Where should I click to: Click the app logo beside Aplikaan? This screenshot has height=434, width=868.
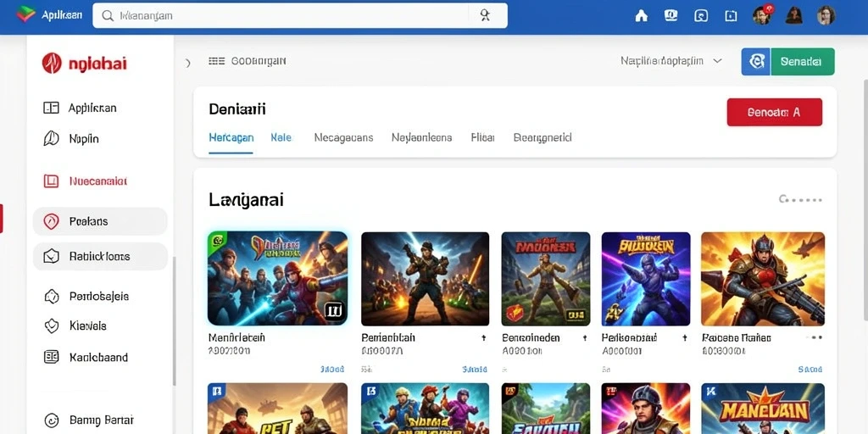tap(25, 14)
